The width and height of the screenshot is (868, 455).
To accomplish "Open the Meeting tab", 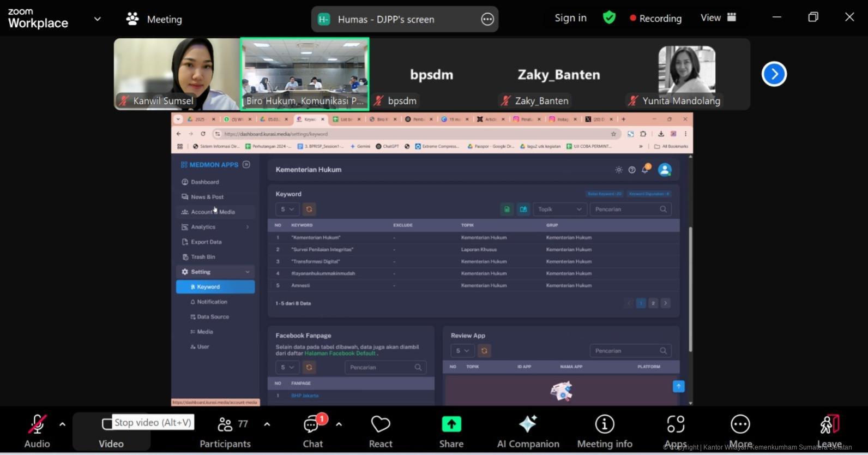I will tap(154, 19).
